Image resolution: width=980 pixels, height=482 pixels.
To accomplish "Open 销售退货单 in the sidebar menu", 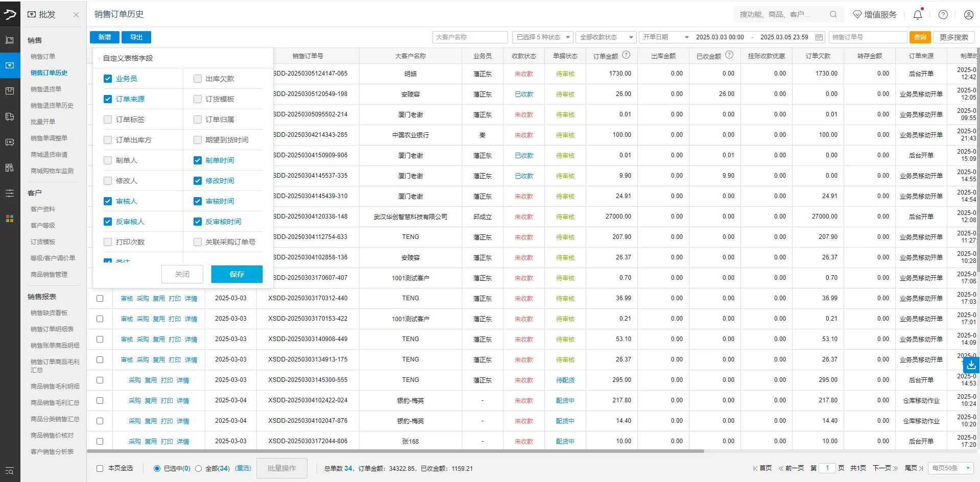I will click(46, 89).
